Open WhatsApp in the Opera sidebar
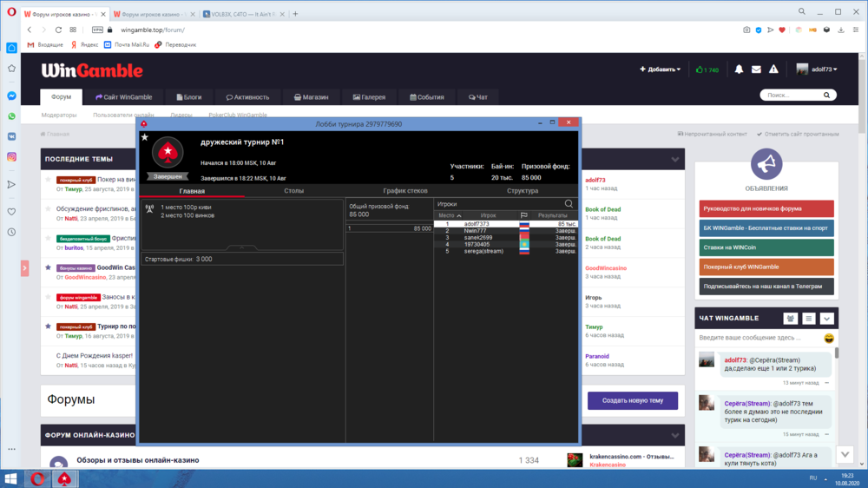The image size is (868, 488). pyautogui.click(x=12, y=116)
